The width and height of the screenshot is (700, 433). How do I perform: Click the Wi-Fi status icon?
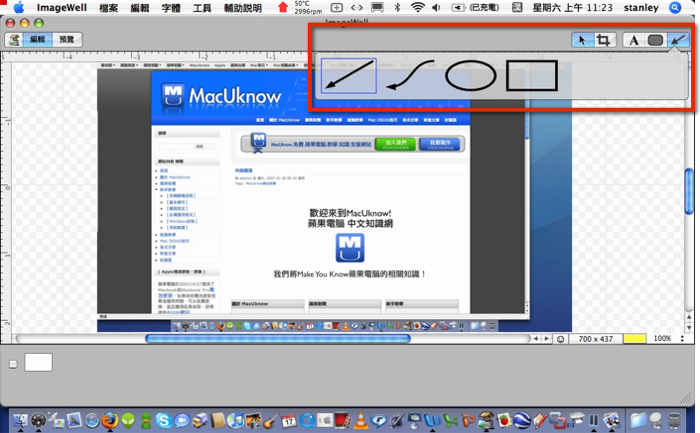coord(418,7)
